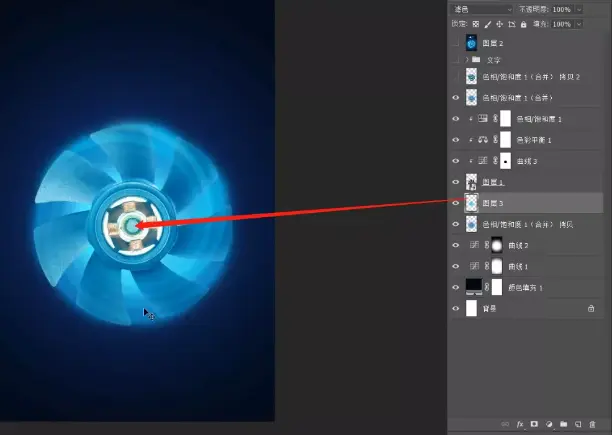The image size is (612, 435).
Task: Select the 色彩平衡 1 layer name
Action: click(534, 140)
